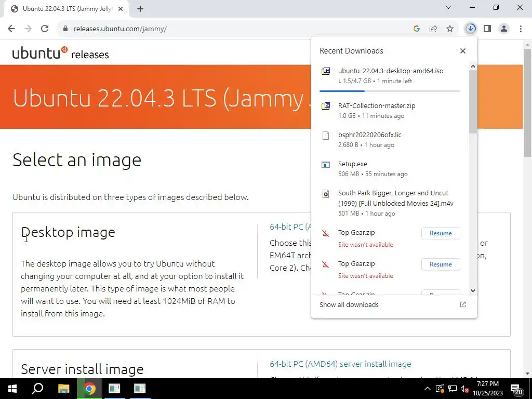
Task: Click the ISO file icon for ubuntu download
Action: pos(326,71)
